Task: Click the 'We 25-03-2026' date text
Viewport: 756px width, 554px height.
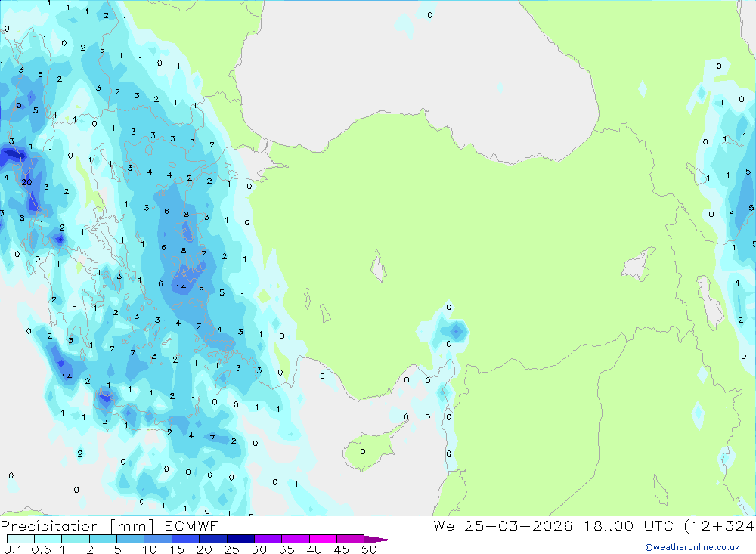Action: pyautogui.click(x=503, y=525)
